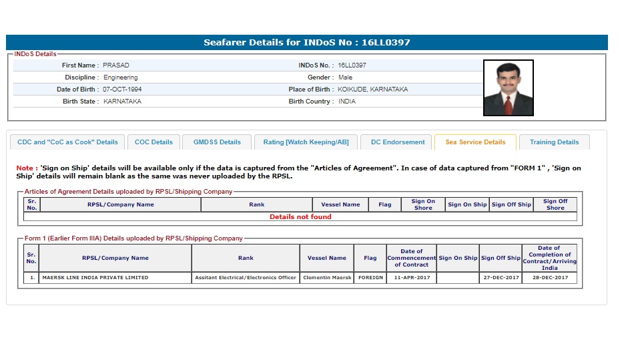Select the Rating [Watch Keeping/AB] tab
The height and width of the screenshot is (338, 644).
pyautogui.click(x=306, y=142)
